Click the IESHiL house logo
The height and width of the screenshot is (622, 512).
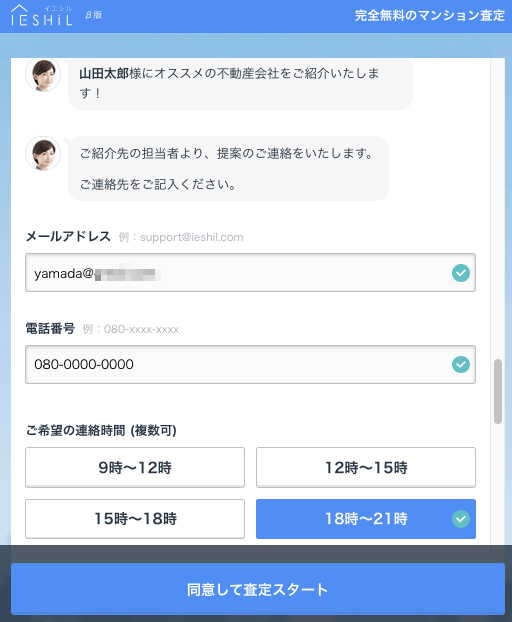click(x=42, y=16)
